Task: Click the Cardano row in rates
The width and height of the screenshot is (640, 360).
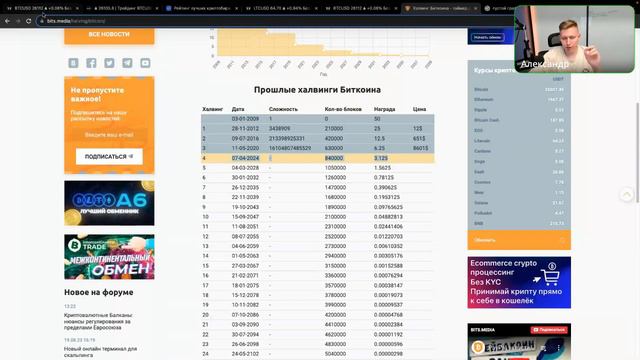Action: click(519, 151)
